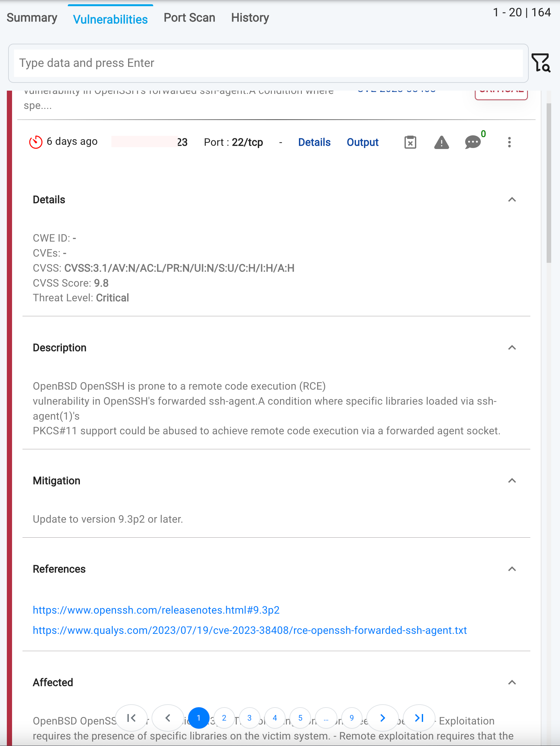The height and width of the screenshot is (746, 560).
Task: Collapse the Description section
Action: point(512,347)
